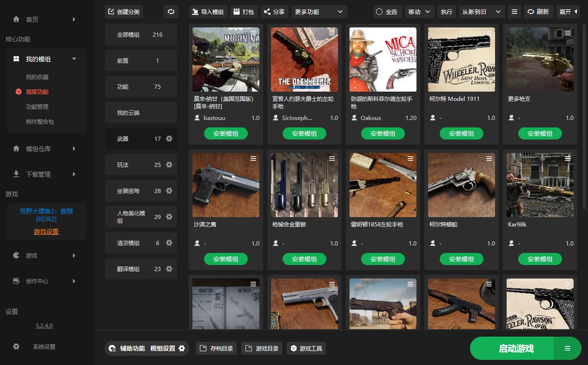Click the hamburger list icon left of 刷新
Viewport: 588px width, 365px height.
pos(514,12)
